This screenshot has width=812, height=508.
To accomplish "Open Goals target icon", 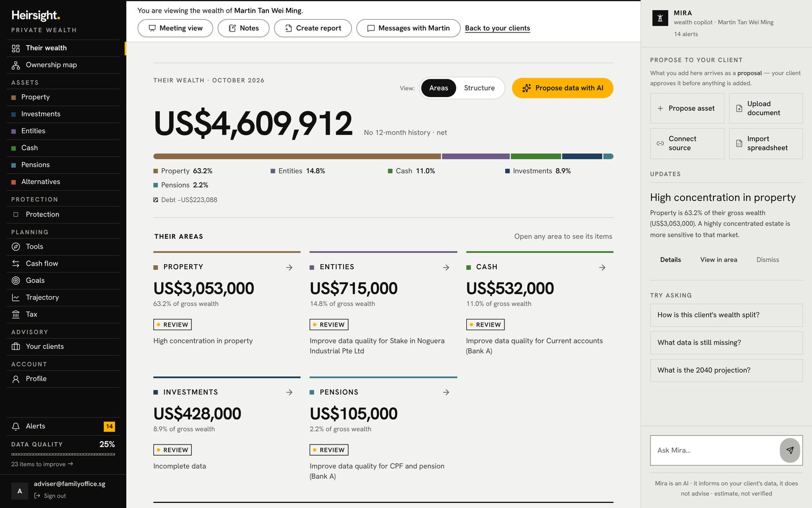I will (x=16, y=280).
